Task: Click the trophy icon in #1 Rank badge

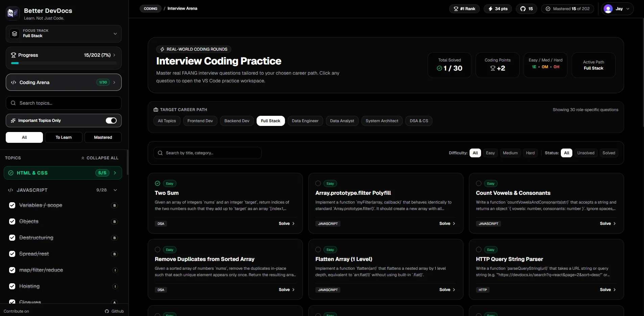Action: coord(456,9)
